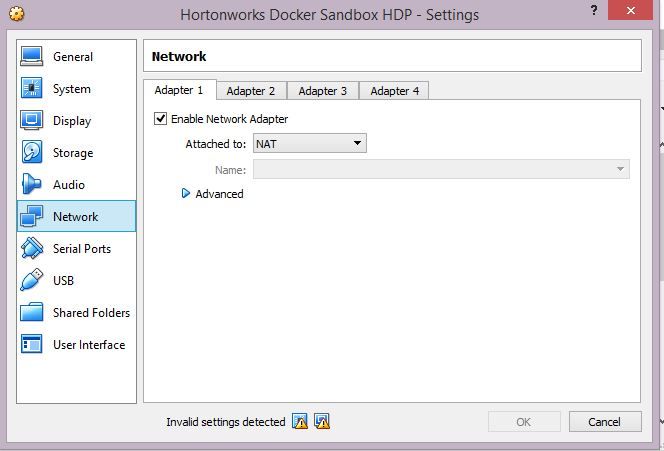Switch to the Adapter 4 tab
This screenshot has height=451, width=664.
[x=395, y=91]
